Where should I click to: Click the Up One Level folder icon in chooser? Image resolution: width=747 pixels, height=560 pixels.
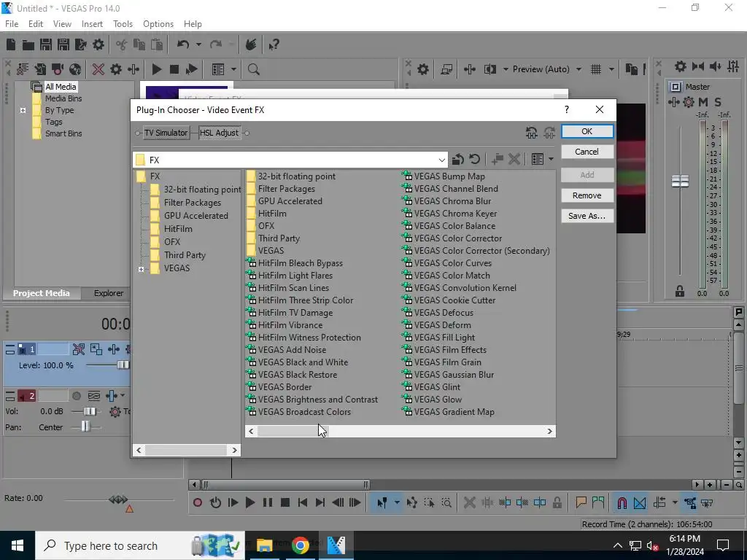click(x=458, y=159)
